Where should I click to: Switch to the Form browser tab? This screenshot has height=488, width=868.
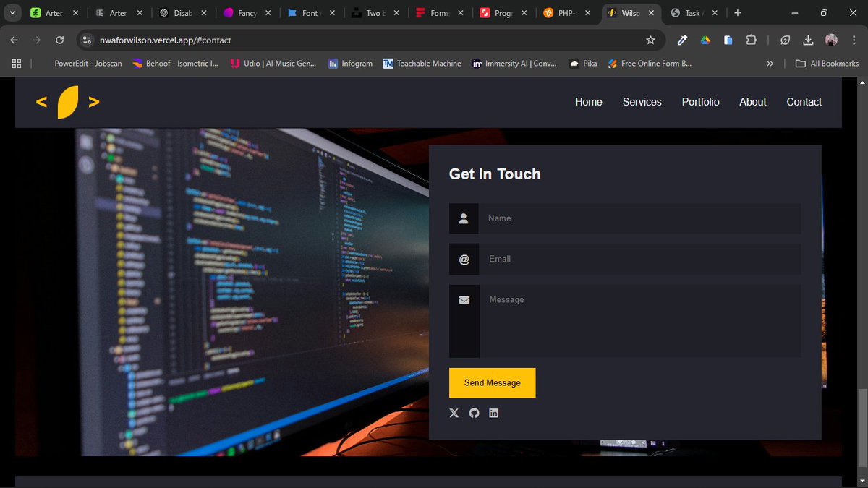tap(439, 13)
